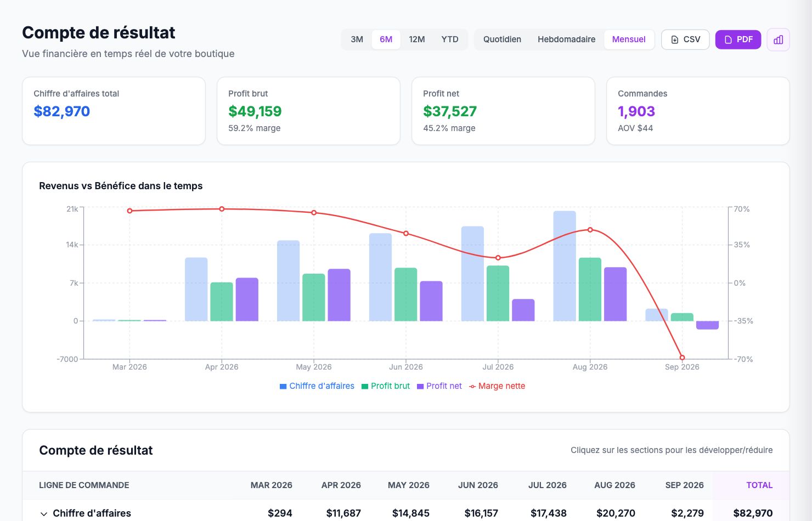Click the 59.2% marge text
The image size is (812, 521).
click(x=255, y=128)
